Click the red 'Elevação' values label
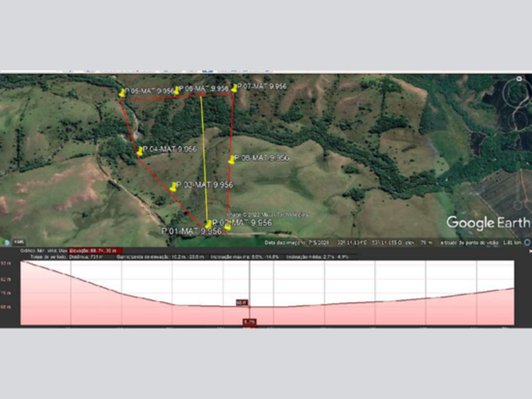The height and width of the screenshot is (399, 532). click(94, 251)
